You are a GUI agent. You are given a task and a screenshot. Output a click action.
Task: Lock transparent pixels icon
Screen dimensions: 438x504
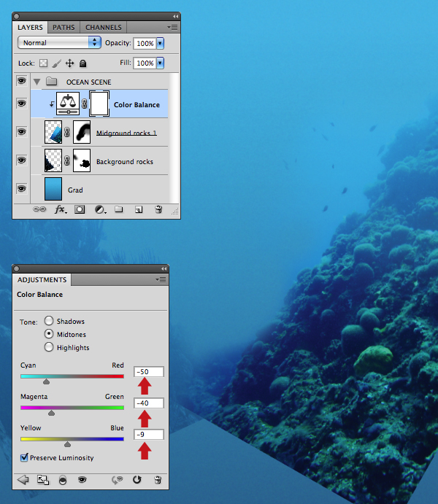[43, 63]
